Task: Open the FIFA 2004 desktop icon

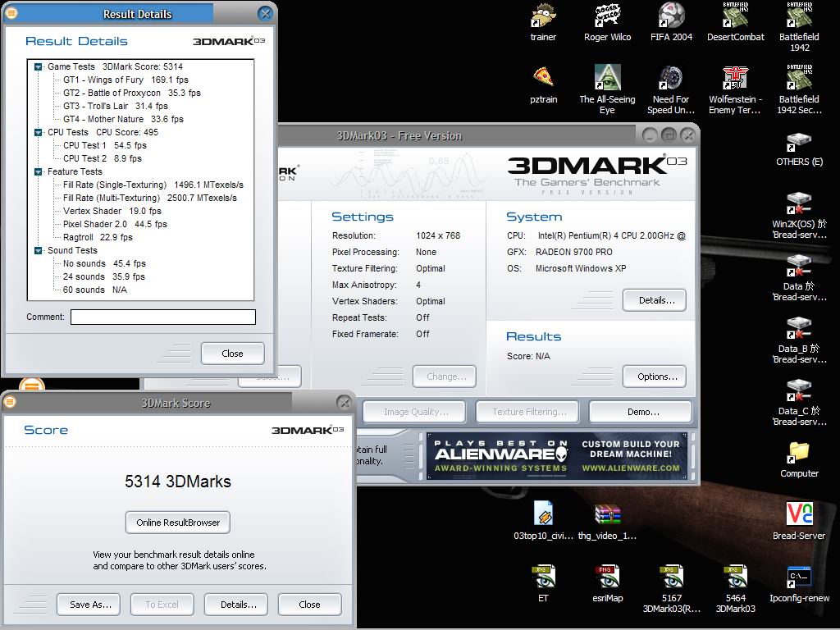Action: tap(671, 22)
